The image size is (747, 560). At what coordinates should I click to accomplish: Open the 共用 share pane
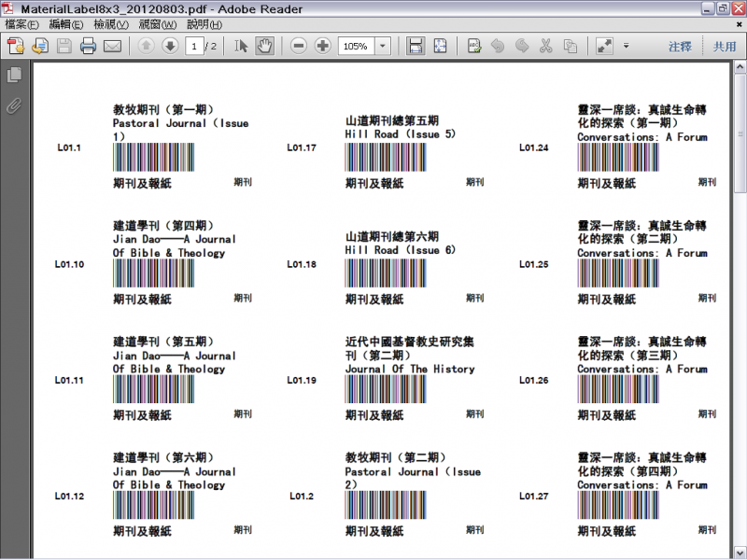tap(725, 47)
